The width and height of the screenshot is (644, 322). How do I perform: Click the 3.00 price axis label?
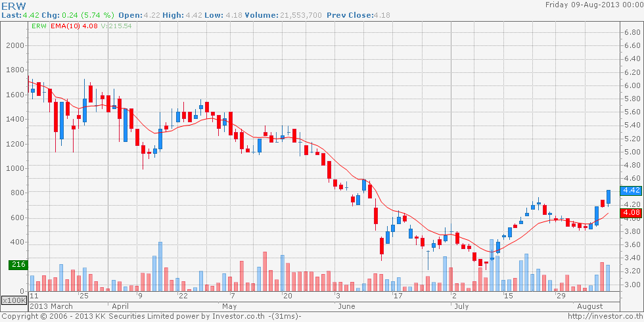click(632, 284)
